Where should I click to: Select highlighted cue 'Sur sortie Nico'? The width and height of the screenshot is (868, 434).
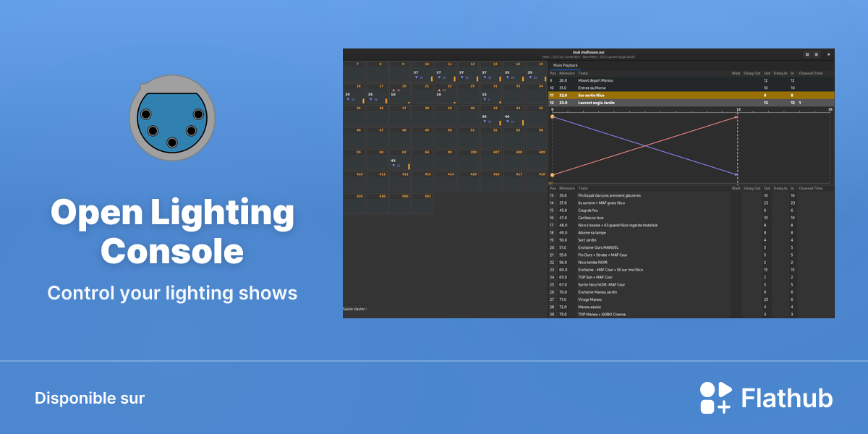coord(691,95)
